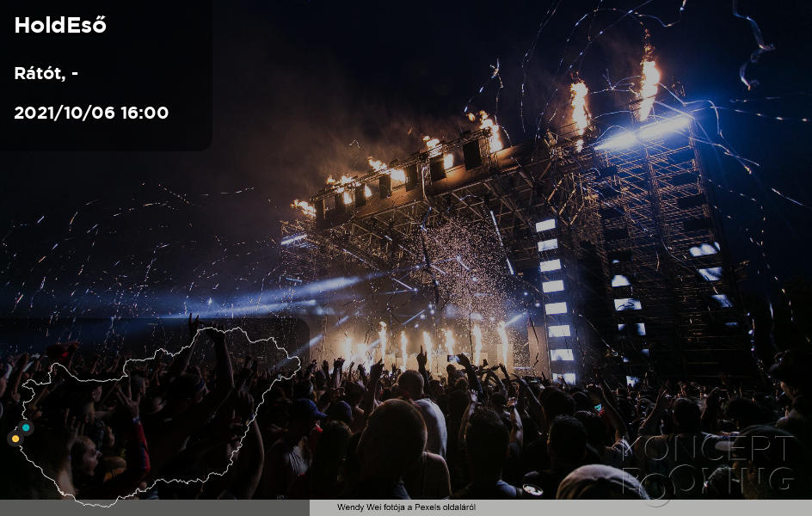Screen dimensions: 812x516
Task: Click the dark gray footer bar segment
Action: point(154,507)
